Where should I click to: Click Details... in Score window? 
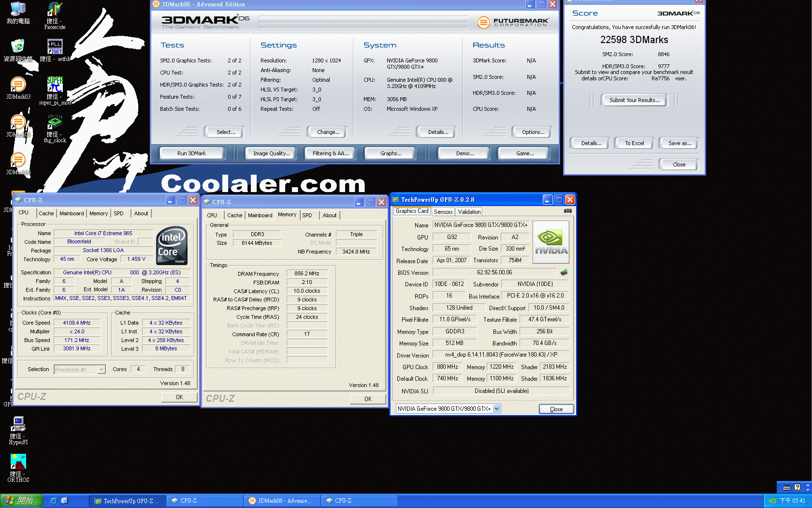pyautogui.click(x=591, y=143)
